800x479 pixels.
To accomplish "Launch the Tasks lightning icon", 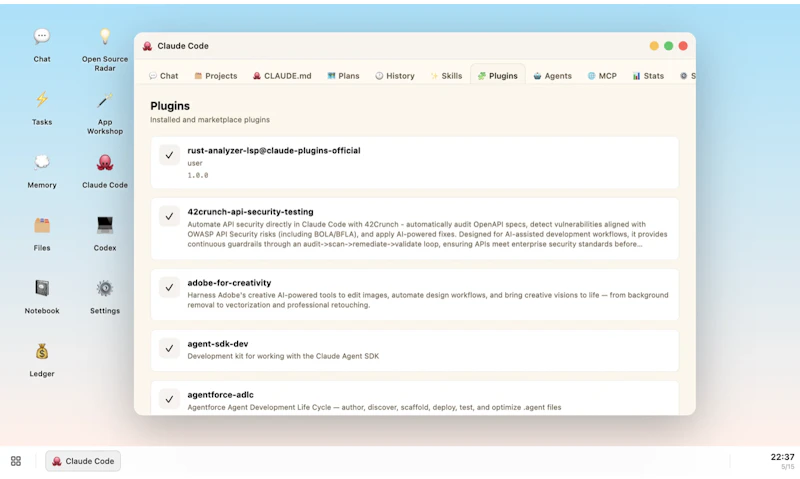I will [x=42, y=99].
